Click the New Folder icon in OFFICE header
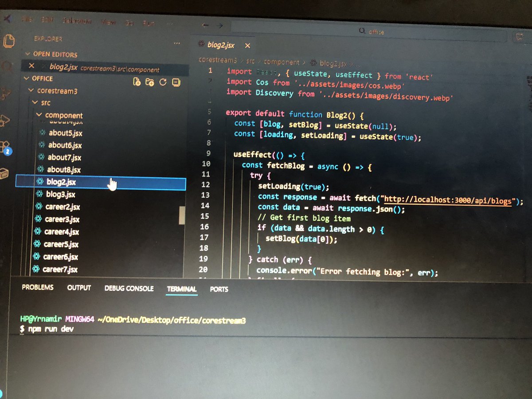Viewport: 532px width, 399px height. coord(150,82)
